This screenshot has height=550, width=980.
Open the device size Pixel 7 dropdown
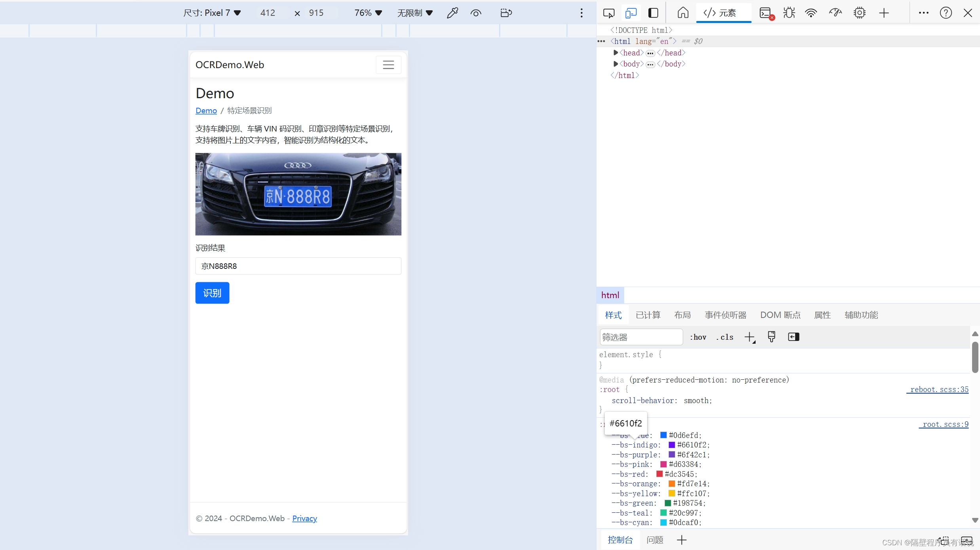pos(212,13)
